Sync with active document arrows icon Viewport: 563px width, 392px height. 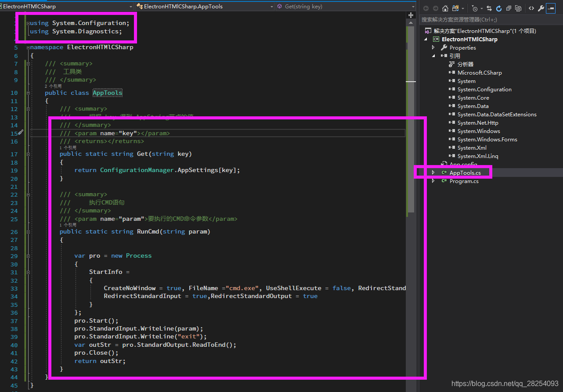click(x=489, y=8)
